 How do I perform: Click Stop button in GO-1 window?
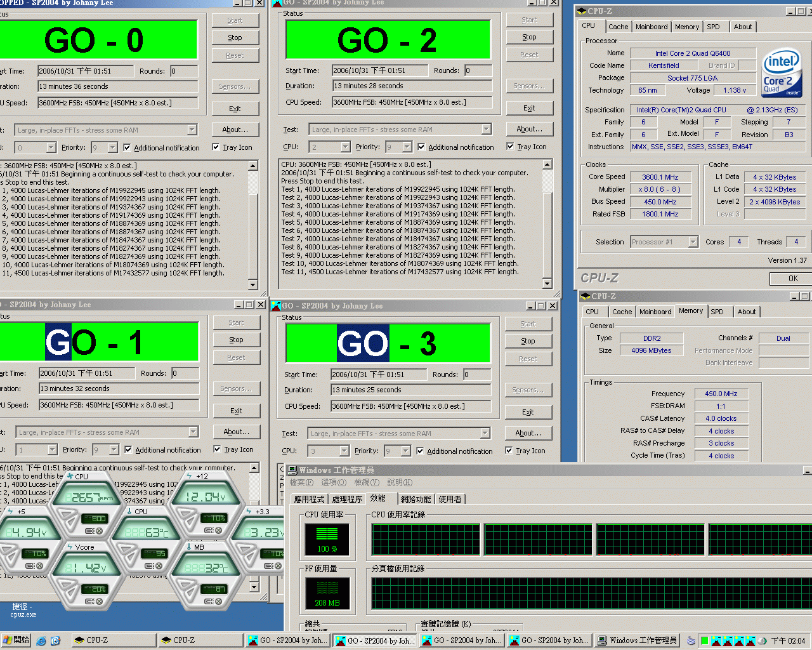pyautogui.click(x=236, y=340)
